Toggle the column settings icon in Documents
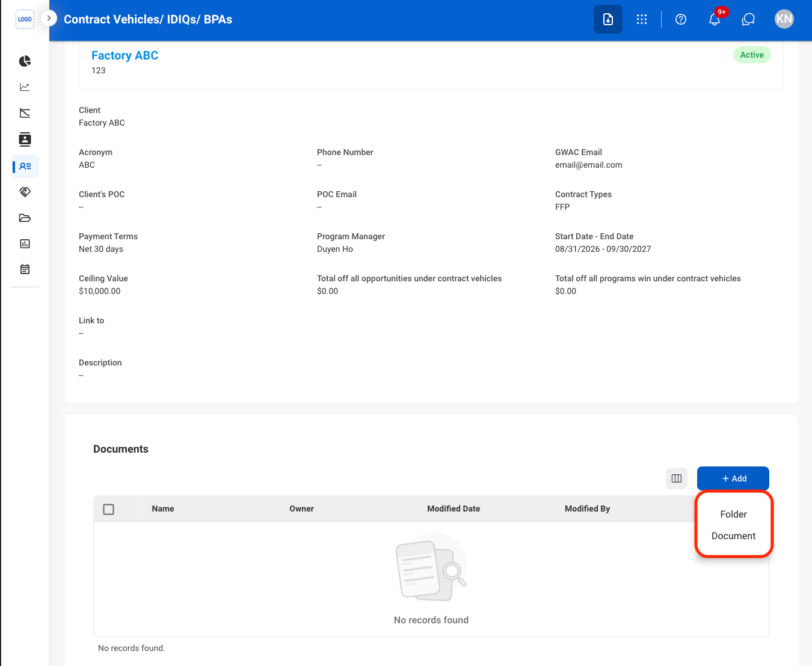Viewport: 812px width, 666px height. pyautogui.click(x=677, y=478)
